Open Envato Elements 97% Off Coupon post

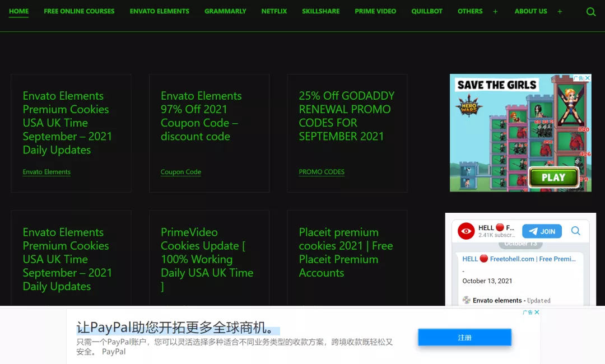[201, 116]
